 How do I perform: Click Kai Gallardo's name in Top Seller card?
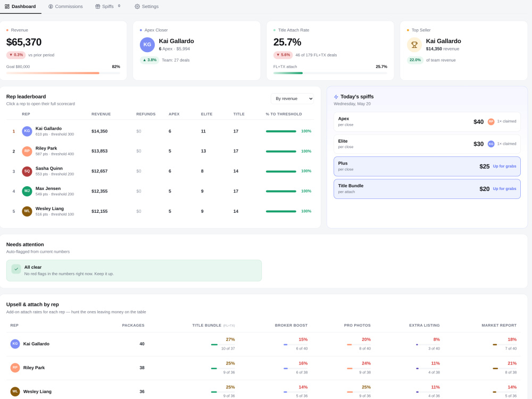click(x=444, y=41)
